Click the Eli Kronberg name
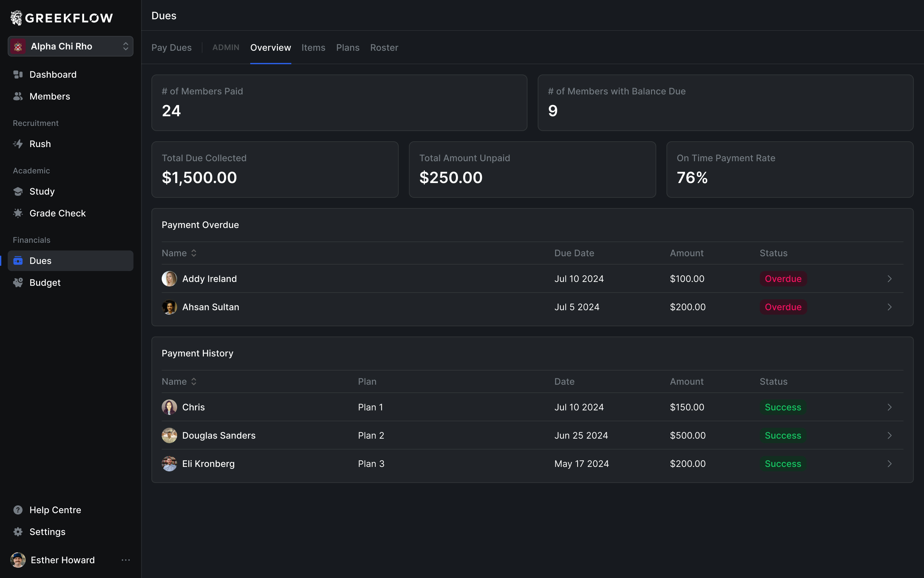 (x=209, y=464)
